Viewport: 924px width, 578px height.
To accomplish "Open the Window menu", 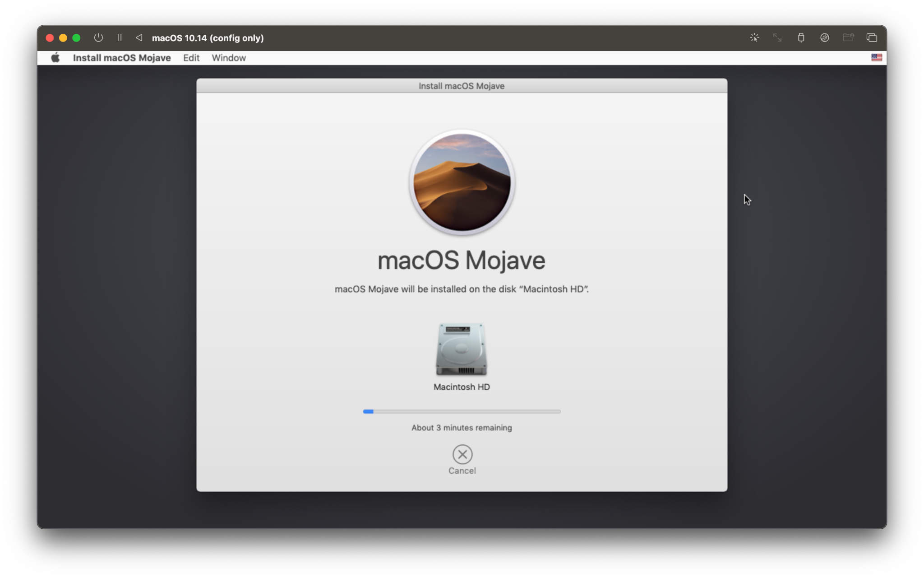I will (x=229, y=57).
